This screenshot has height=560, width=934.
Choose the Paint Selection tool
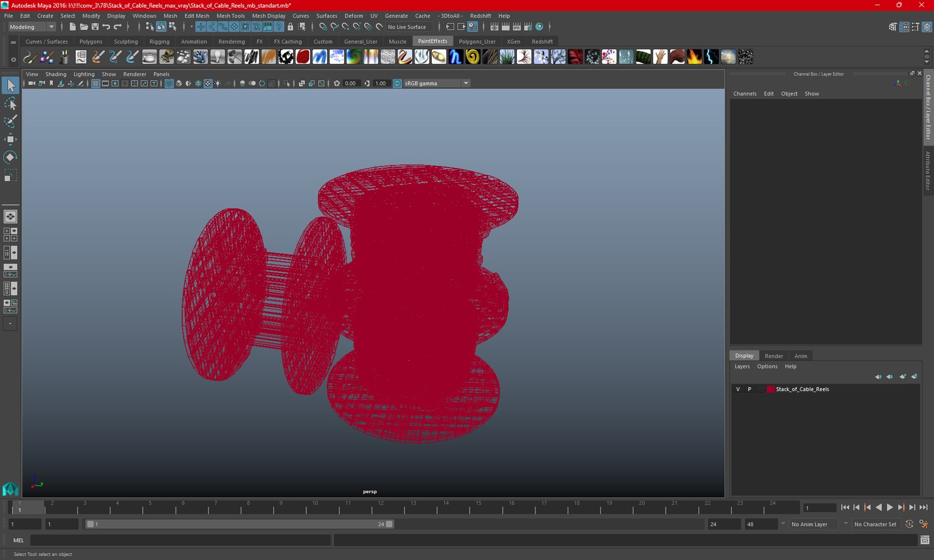click(10, 121)
